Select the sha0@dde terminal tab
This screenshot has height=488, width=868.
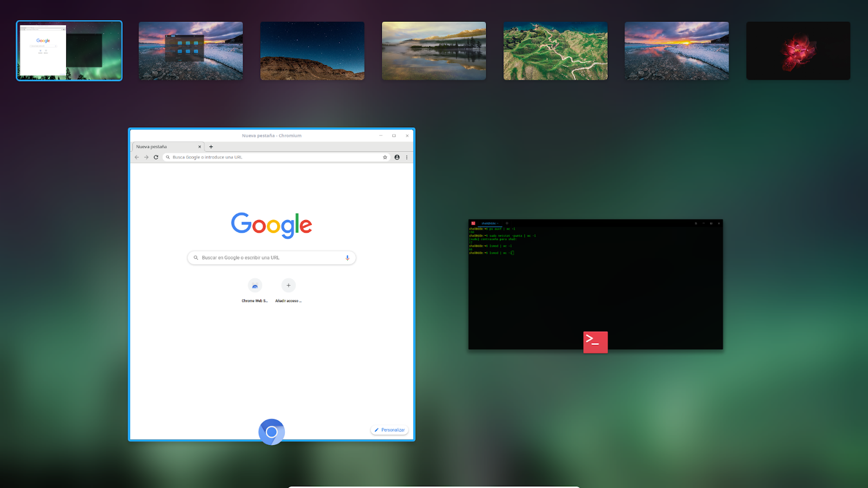coord(490,223)
